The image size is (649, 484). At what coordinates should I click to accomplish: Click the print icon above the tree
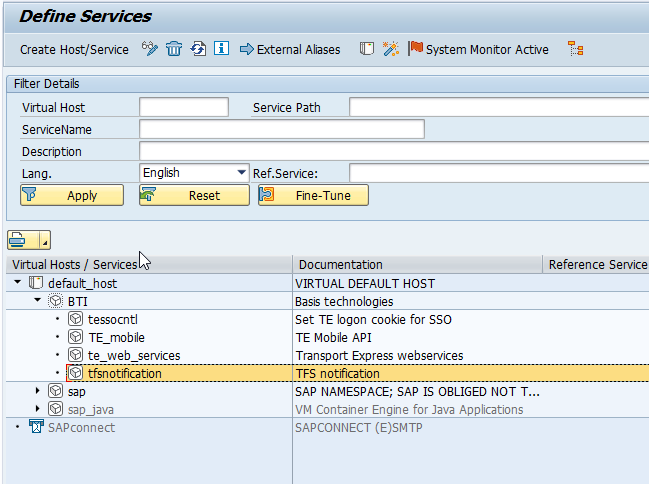(x=22, y=240)
